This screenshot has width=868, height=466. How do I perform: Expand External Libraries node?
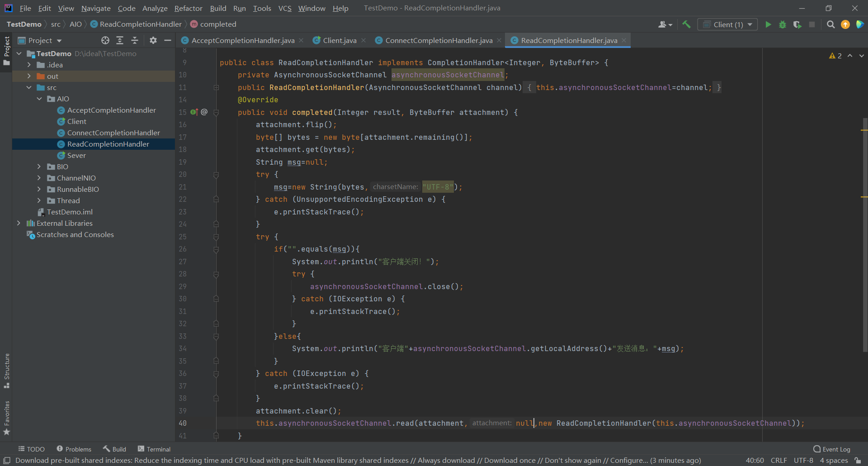tap(19, 223)
